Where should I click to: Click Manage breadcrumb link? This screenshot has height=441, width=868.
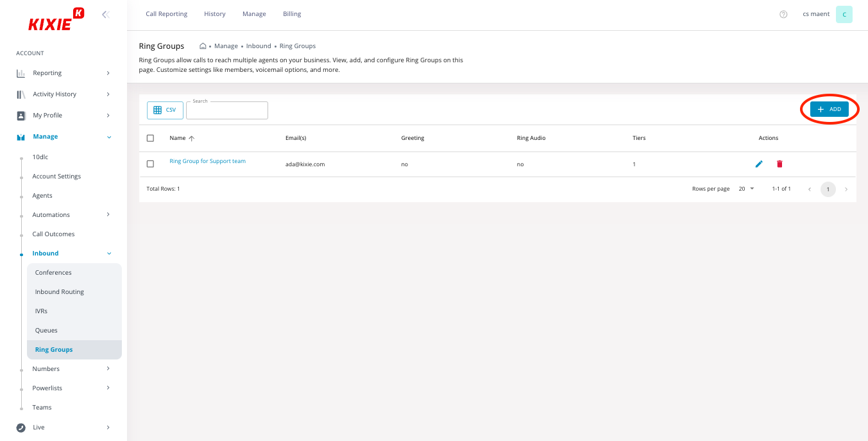[x=226, y=46]
